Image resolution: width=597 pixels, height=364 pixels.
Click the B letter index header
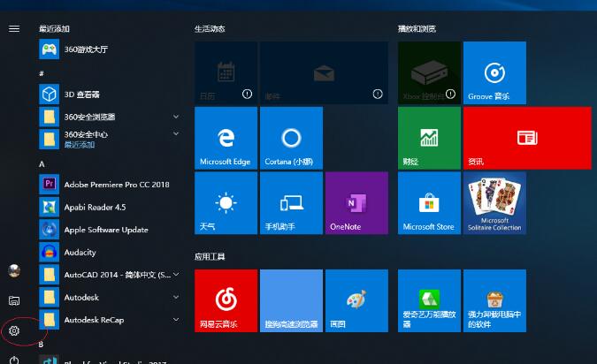point(41,345)
